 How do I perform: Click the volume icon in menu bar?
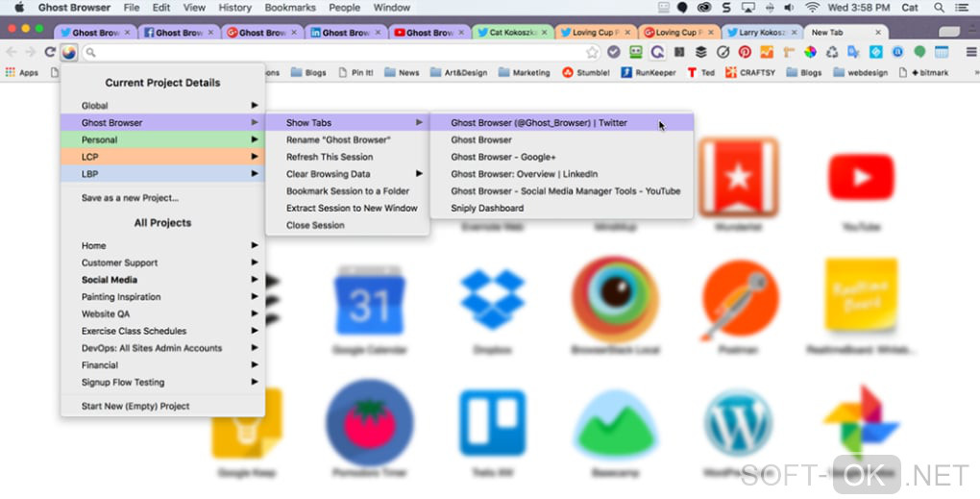pyautogui.click(x=790, y=8)
